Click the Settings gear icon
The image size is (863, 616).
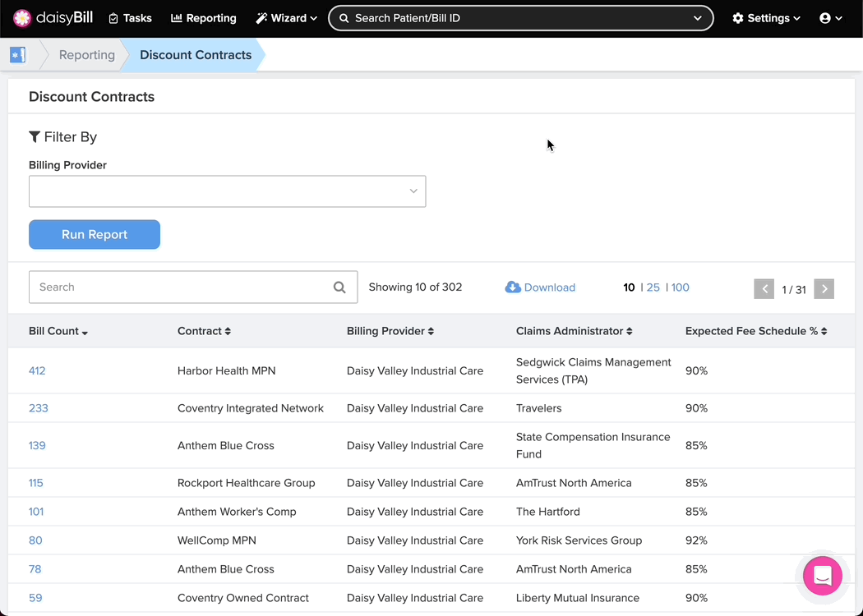click(x=738, y=18)
